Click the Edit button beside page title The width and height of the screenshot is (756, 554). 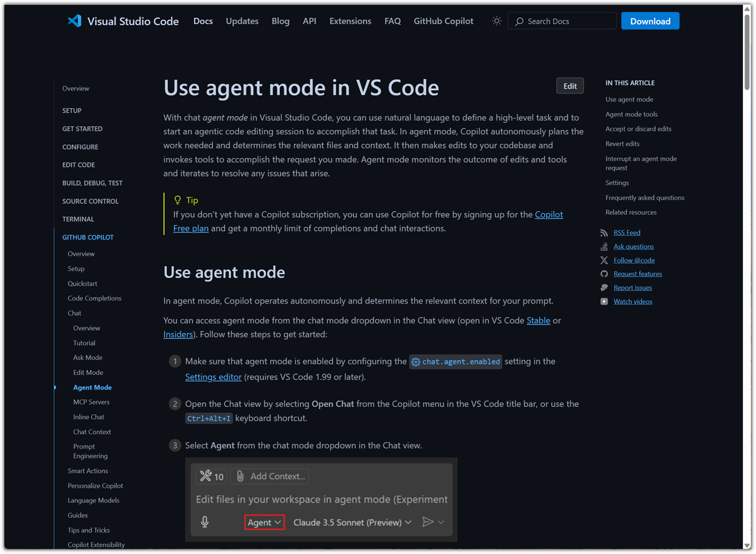(570, 86)
